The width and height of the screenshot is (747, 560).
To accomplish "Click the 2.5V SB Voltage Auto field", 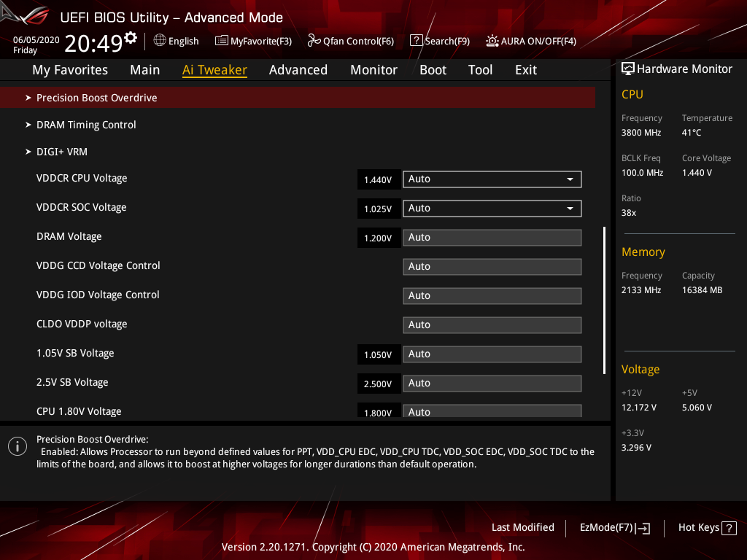I will click(492, 384).
